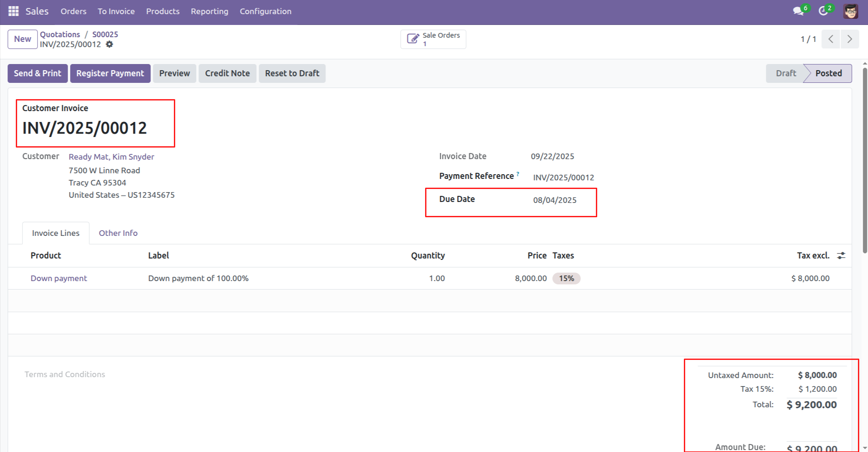Viewport: 868px width, 452px height.
Task: Click the user avatar in top bar
Action: pyautogui.click(x=851, y=11)
